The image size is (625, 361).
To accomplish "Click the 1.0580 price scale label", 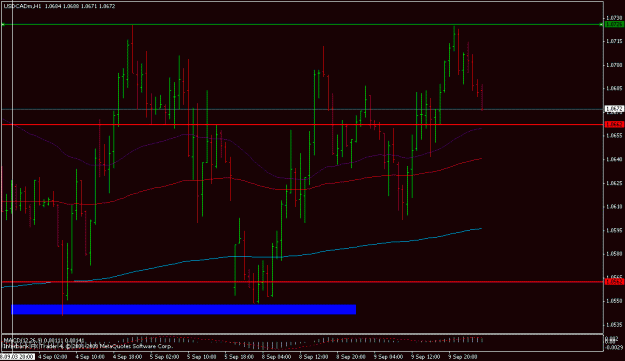I will 614,254.
